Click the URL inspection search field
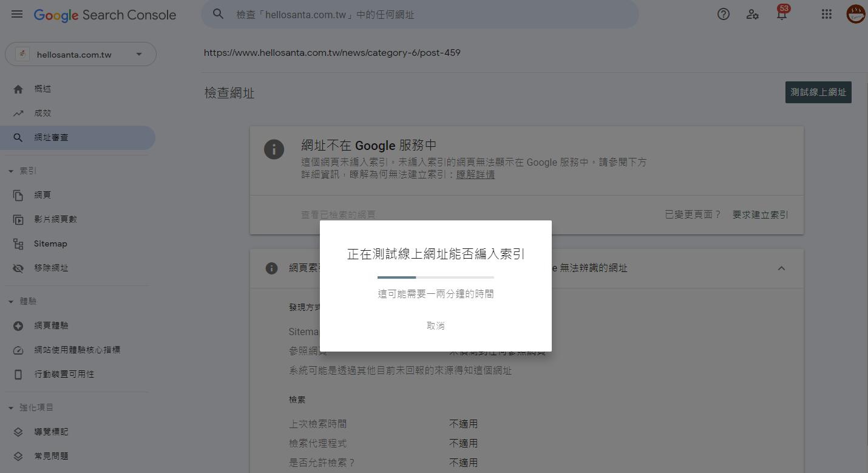 coord(420,14)
